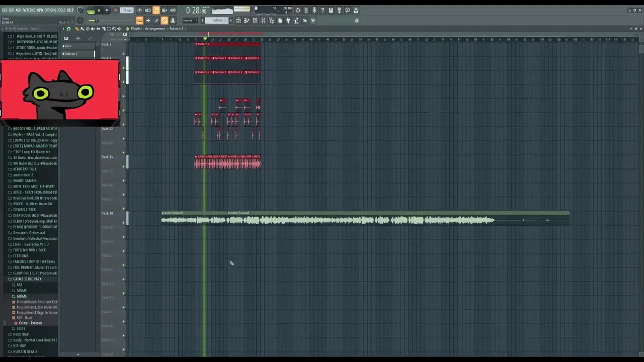Viewport: 644px width, 362px height.
Task: Click the save project disk icon
Action: tap(331, 10)
